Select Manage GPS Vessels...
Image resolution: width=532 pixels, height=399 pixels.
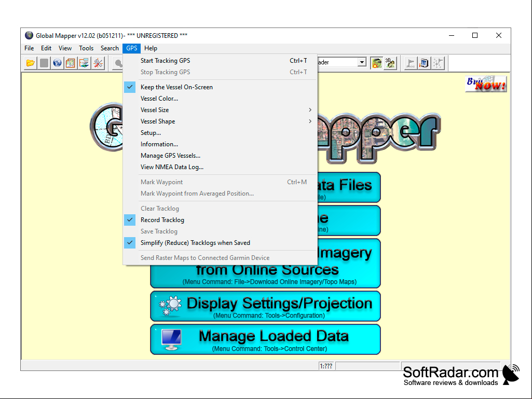coord(220,156)
